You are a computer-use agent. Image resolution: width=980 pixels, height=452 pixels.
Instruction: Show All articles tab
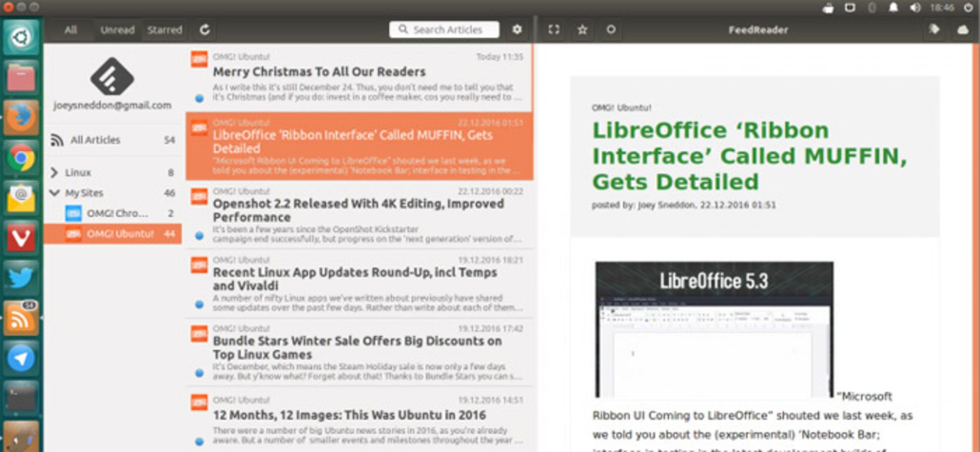pyautogui.click(x=70, y=30)
